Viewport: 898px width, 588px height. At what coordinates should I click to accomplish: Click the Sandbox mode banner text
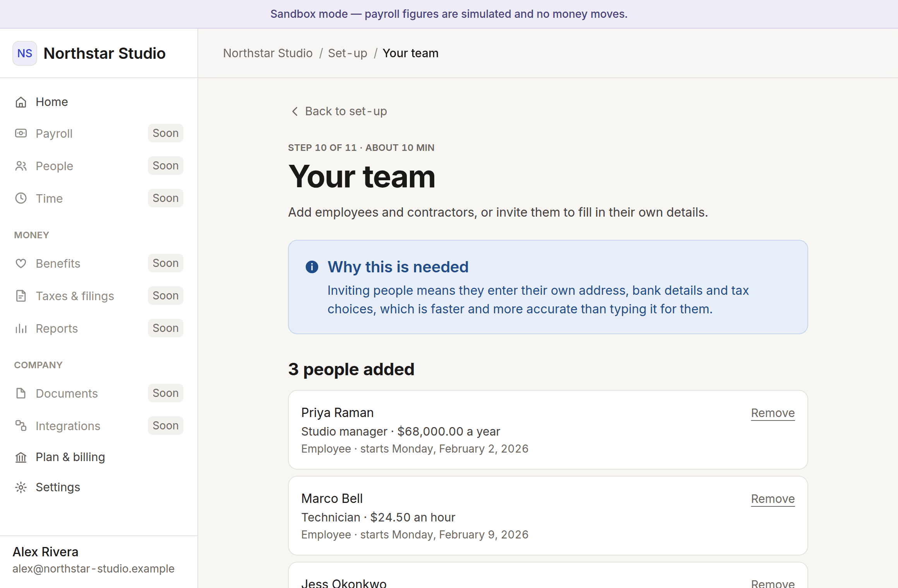[x=449, y=14]
